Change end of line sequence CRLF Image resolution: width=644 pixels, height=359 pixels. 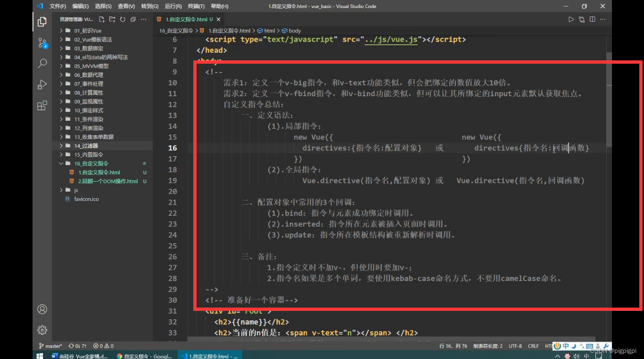click(x=533, y=346)
